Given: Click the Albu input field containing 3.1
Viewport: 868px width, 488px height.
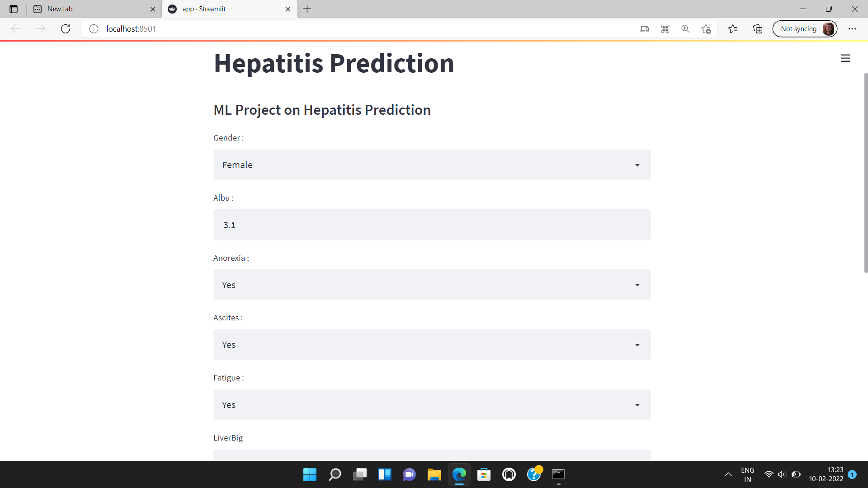Looking at the screenshot, I should point(432,225).
